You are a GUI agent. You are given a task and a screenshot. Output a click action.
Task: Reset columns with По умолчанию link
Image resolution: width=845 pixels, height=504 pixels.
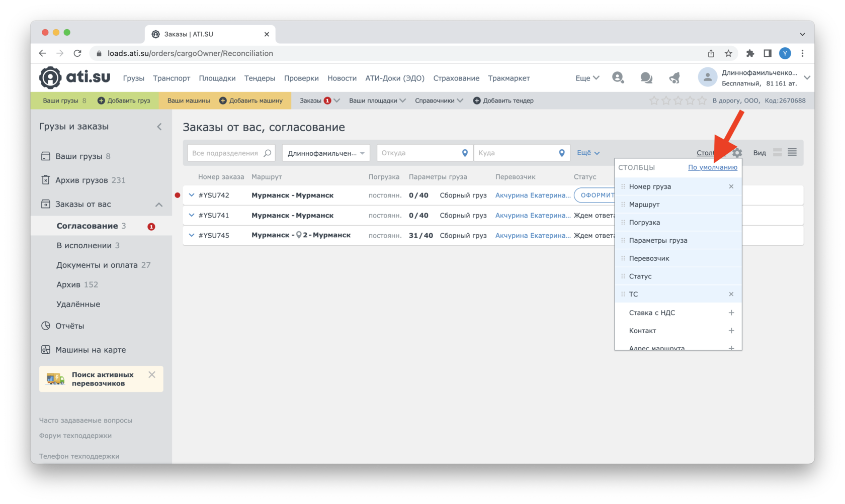click(x=713, y=167)
